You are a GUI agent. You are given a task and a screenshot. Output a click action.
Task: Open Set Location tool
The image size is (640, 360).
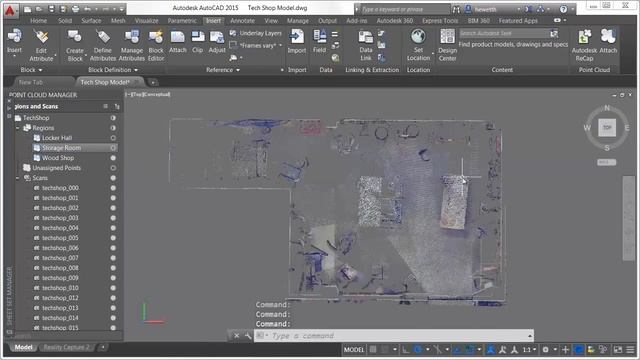418,45
